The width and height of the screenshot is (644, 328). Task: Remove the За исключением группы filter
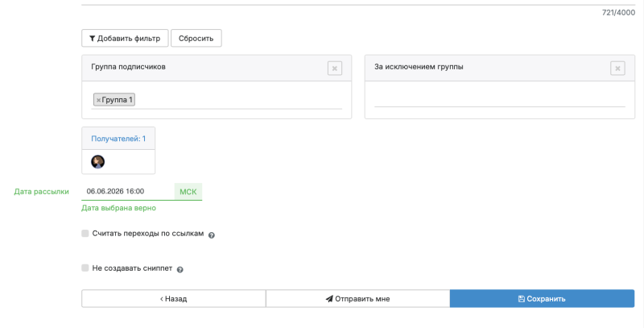point(617,69)
